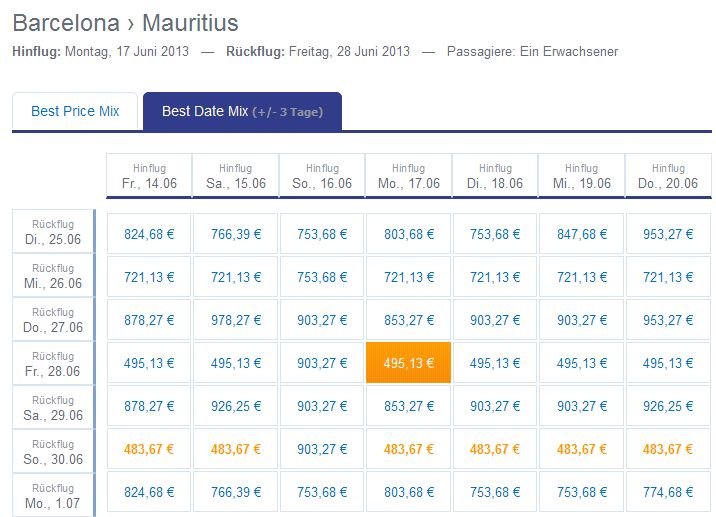Image resolution: width=716 pixels, height=517 pixels.
Task: Select 926,25 € fare for Sa. 15.06 outbound
Action: tap(236, 406)
